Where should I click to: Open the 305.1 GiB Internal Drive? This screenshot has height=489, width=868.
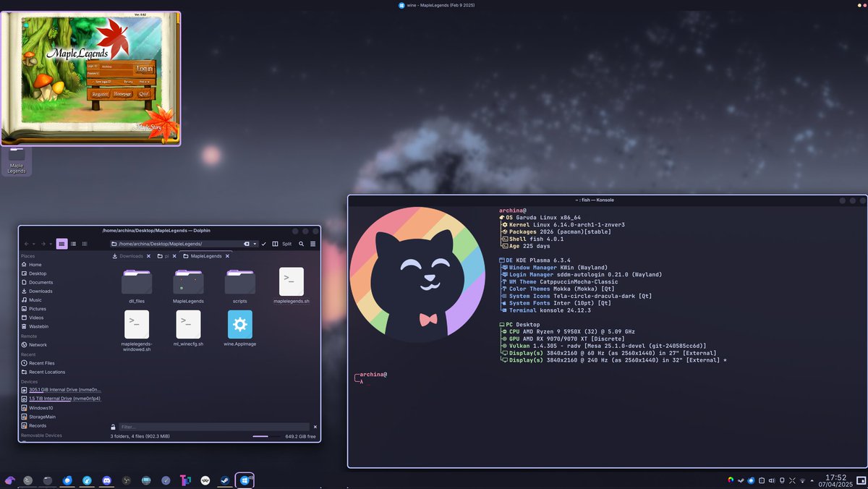(x=60, y=389)
